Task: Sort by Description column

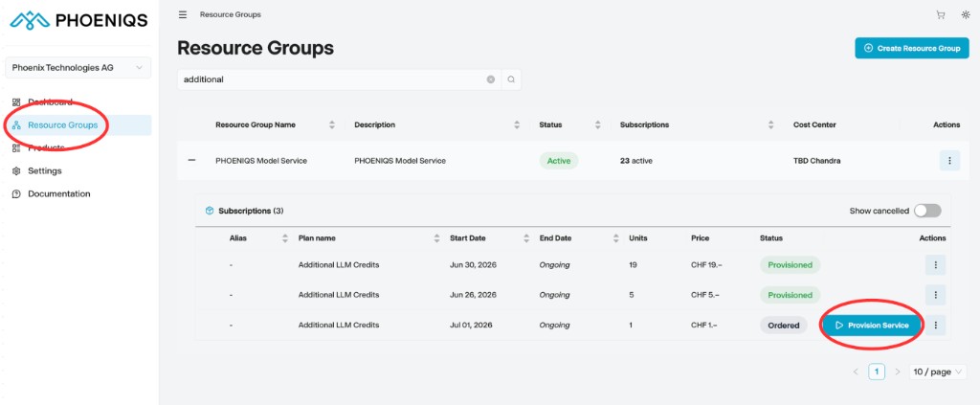Action: point(517,125)
